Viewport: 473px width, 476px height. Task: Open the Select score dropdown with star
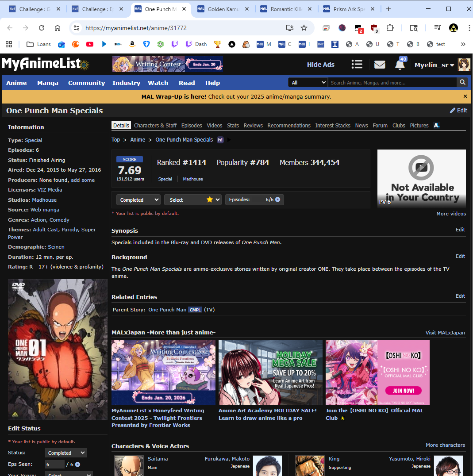[x=193, y=200]
